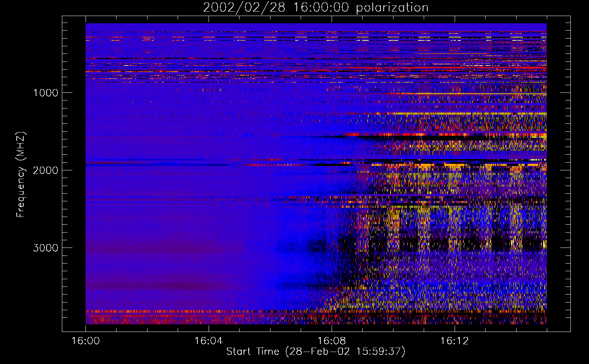Select the 2000 frequency tick label

click(46, 170)
